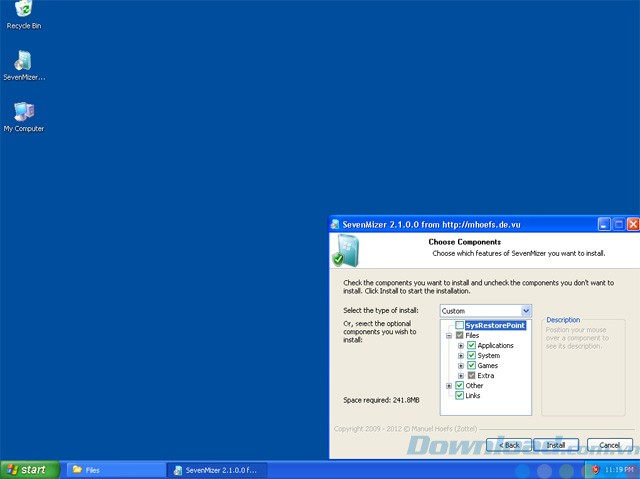Uncheck the Games component checkbox
Screen dimensions: 640x479
471,365
